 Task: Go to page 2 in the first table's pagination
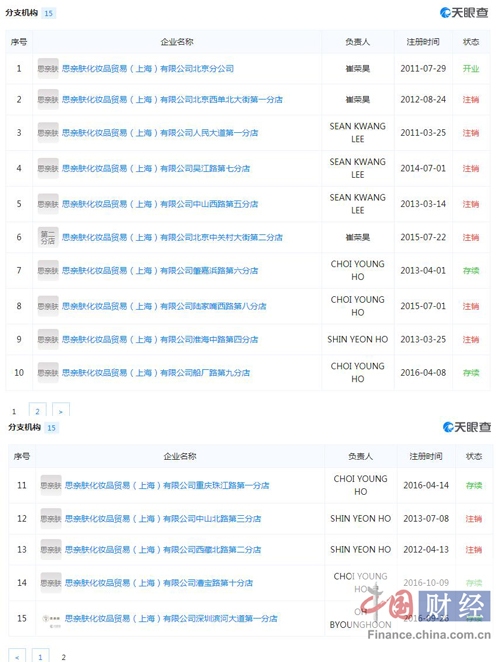tap(37, 410)
